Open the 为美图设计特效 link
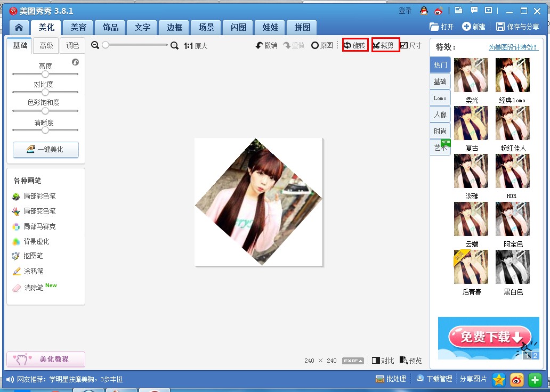The width and height of the screenshot is (550, 392). click(x=513, y=47)
